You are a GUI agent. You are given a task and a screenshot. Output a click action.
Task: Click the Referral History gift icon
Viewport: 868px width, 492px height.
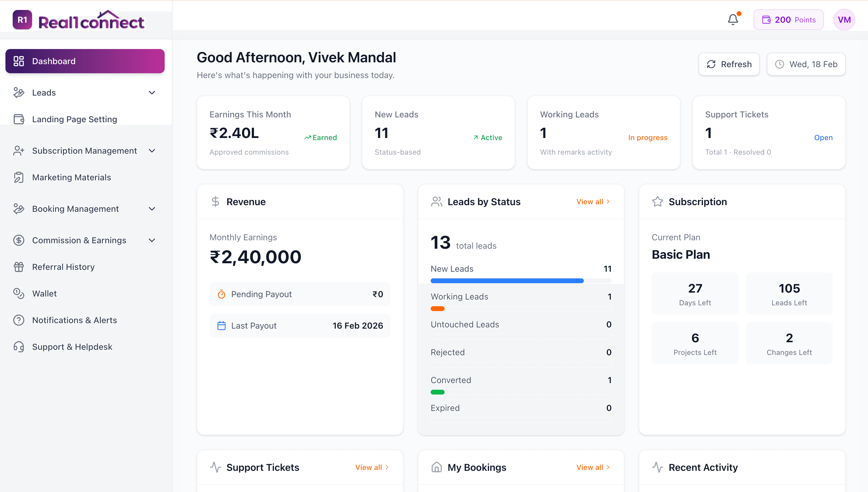click(18, 267)
